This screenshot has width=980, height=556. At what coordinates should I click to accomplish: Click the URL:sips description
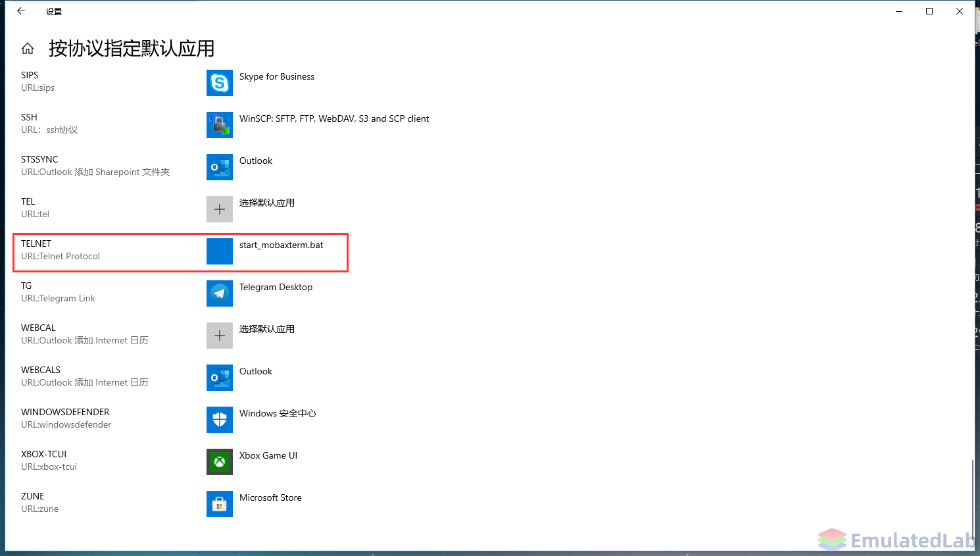[37, 88]
